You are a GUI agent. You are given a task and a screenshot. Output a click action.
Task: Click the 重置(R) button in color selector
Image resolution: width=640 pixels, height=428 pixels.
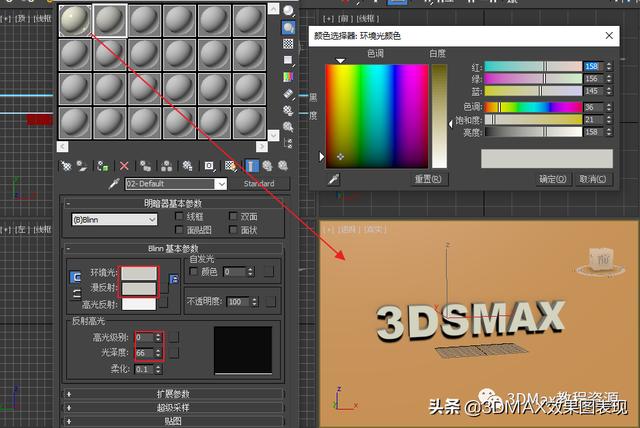point(429,179)
